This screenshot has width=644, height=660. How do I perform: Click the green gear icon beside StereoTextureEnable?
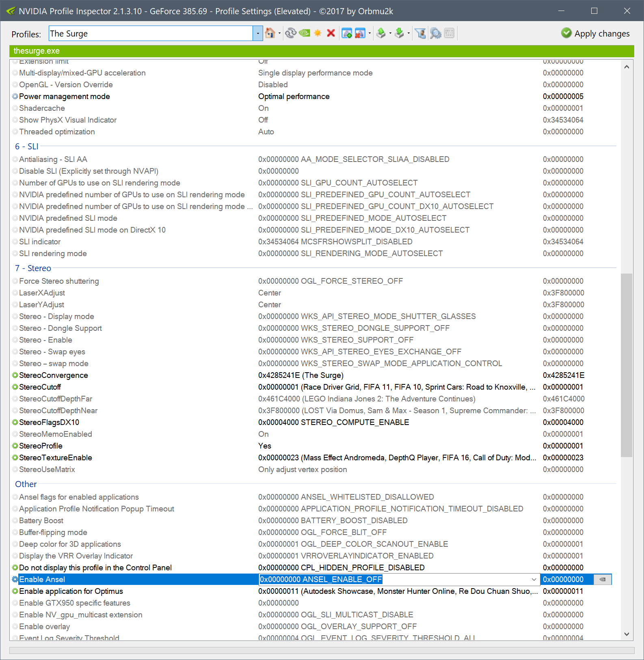click(15, 457)
